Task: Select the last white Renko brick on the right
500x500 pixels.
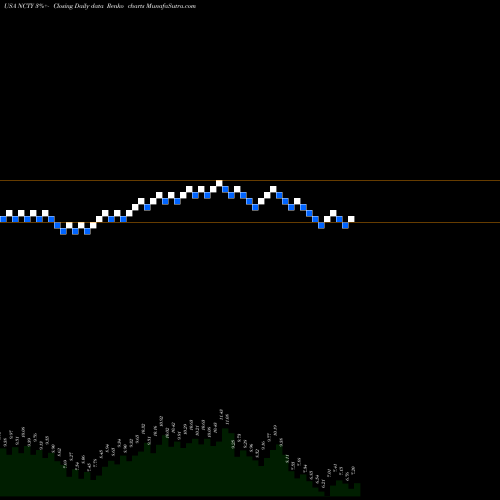Action: [351, 219]
